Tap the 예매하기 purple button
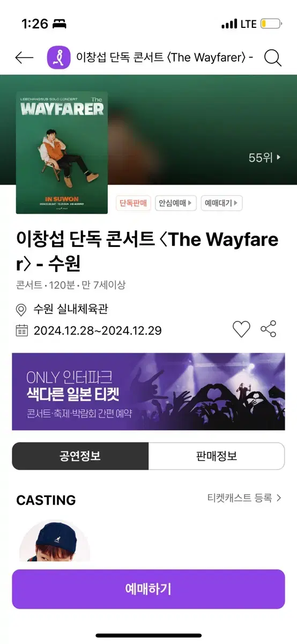Screen dimensions: 297x644 click(148, 589)
